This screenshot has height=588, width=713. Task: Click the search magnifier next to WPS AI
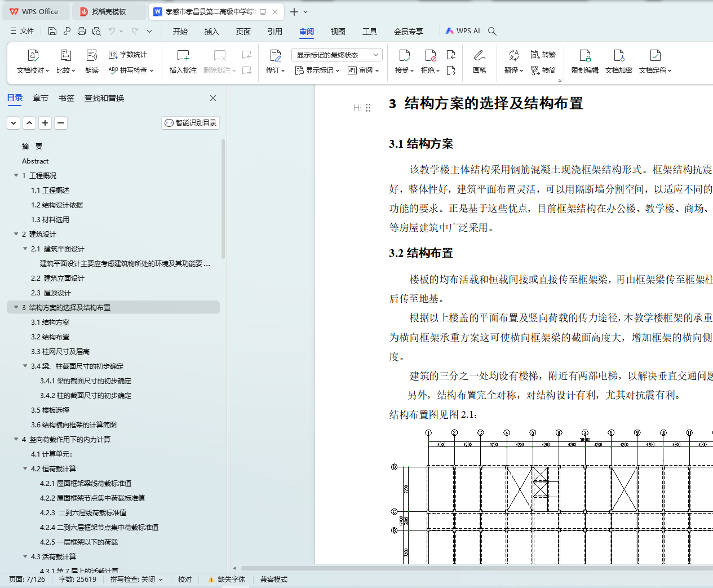pos(492,31)
